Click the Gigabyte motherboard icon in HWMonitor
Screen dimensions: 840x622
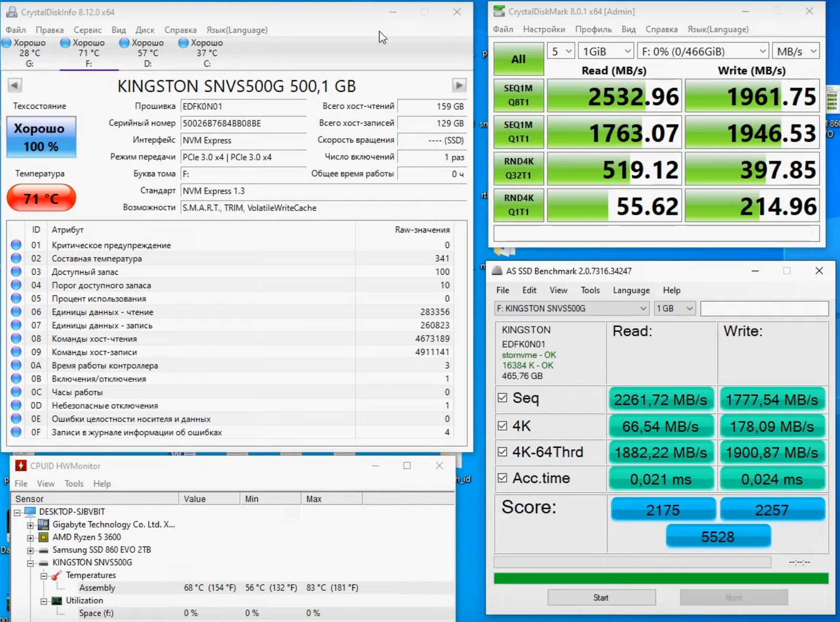point(44,524)
